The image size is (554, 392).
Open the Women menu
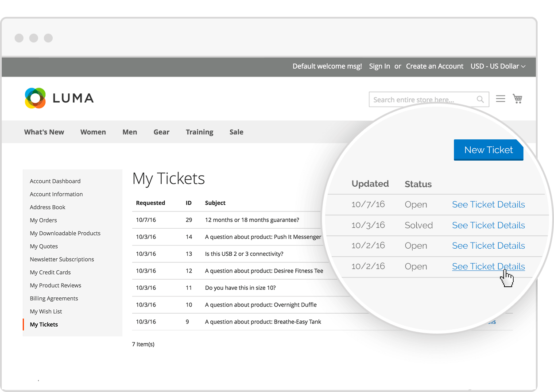pos(93,132)
